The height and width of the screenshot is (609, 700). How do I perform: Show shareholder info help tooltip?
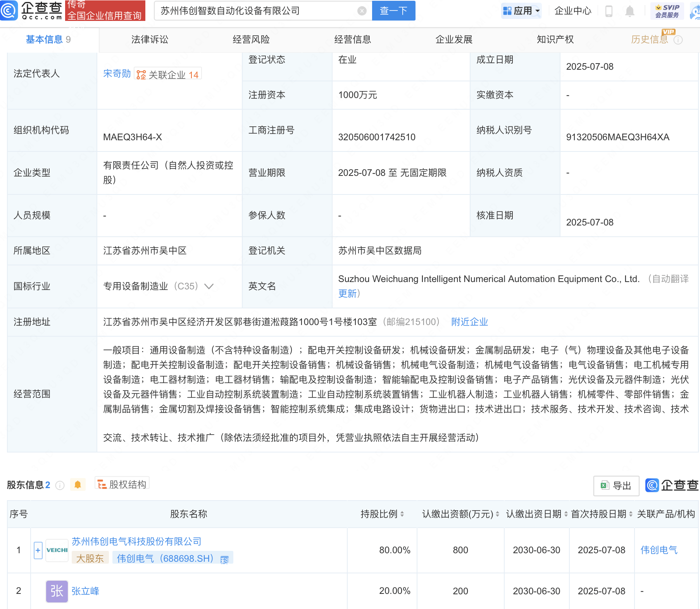tap(60, 485)
